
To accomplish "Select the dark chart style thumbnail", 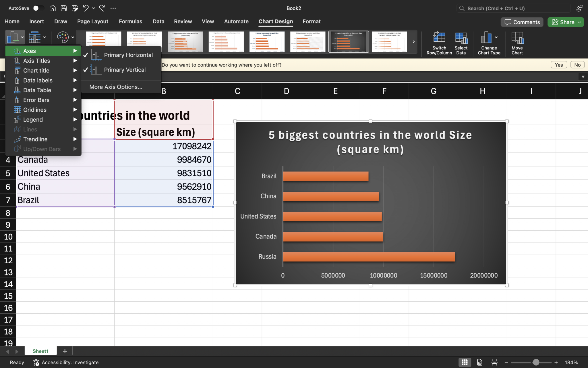I will click(x=348, y=42).
